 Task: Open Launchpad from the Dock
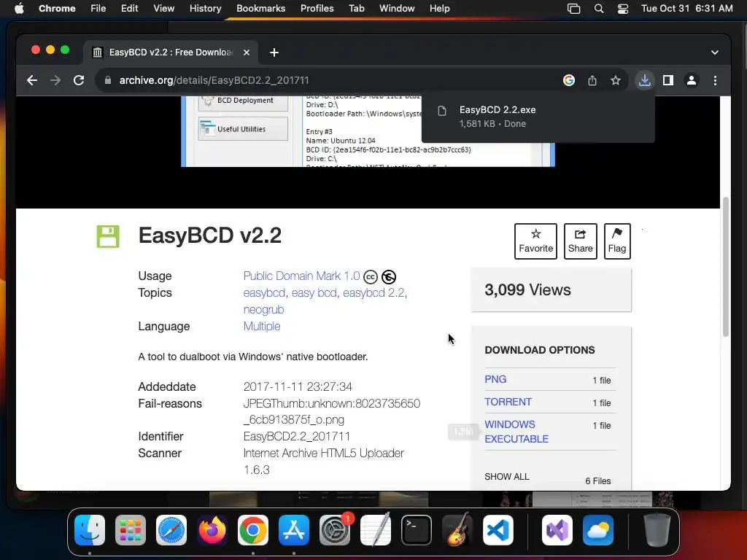pos(131,530)
